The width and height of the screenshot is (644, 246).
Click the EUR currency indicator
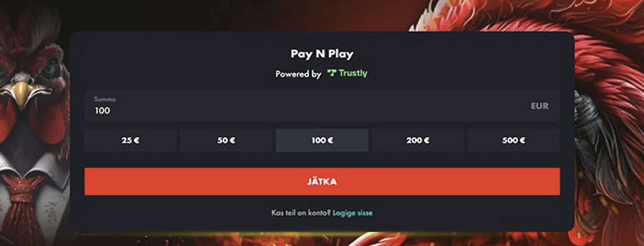click(540, 106)
